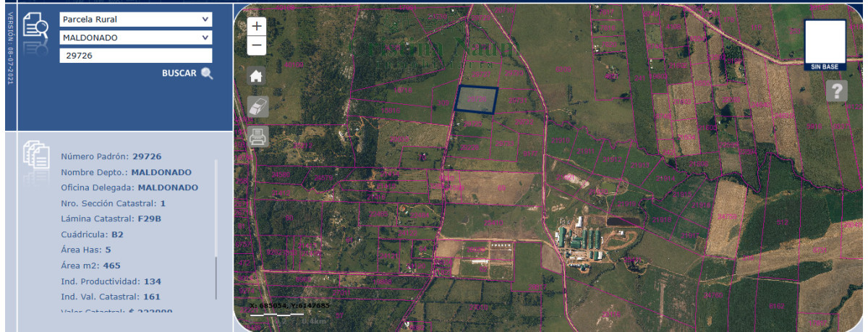
Task: Click magnifier icon beside BUSCAR
Action: (x=207, y=73)
